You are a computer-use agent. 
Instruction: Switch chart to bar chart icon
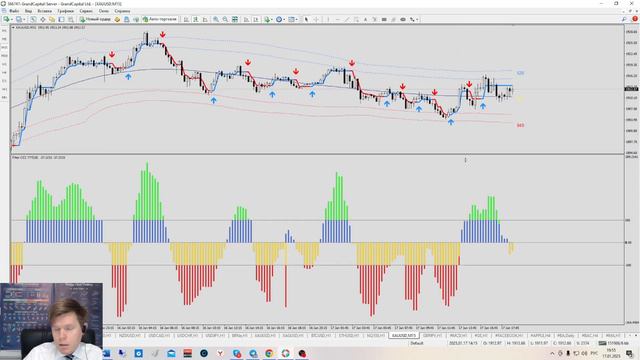pyautogui.click(x=186, y=19)
